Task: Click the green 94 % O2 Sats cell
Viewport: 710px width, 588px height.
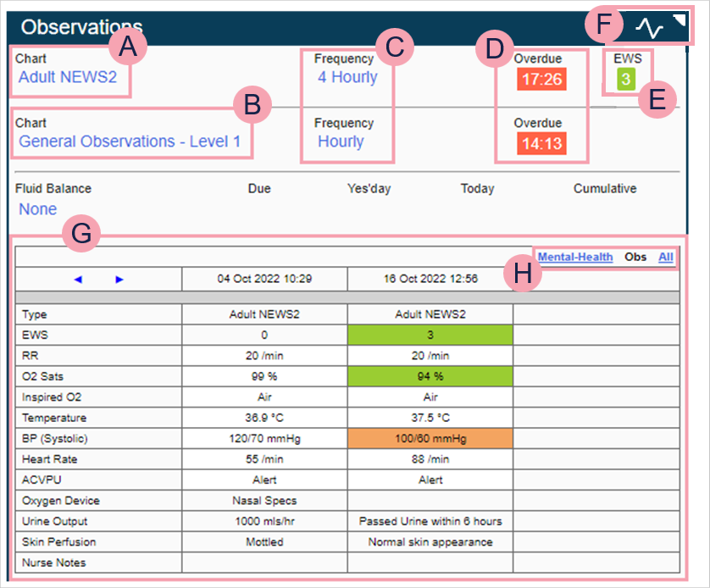Action: pyautogui.click(x=430, y=376)
